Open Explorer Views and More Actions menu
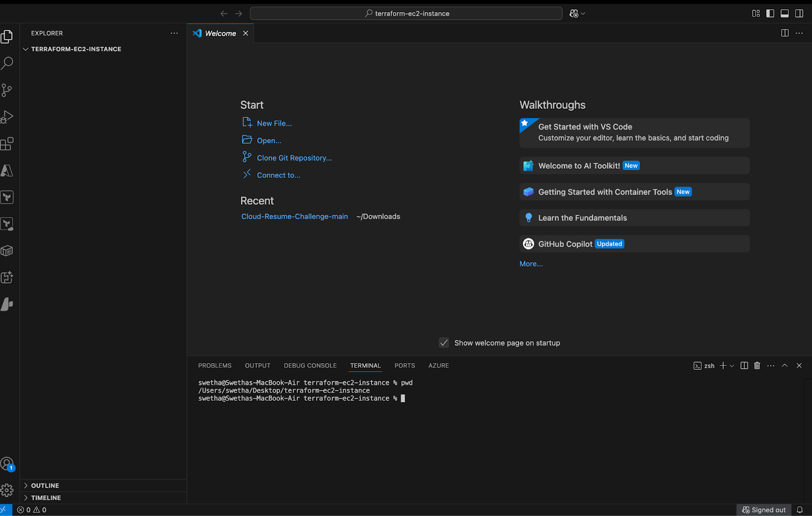This screenshot has width=812, height=516. click(x=174, y=33)
